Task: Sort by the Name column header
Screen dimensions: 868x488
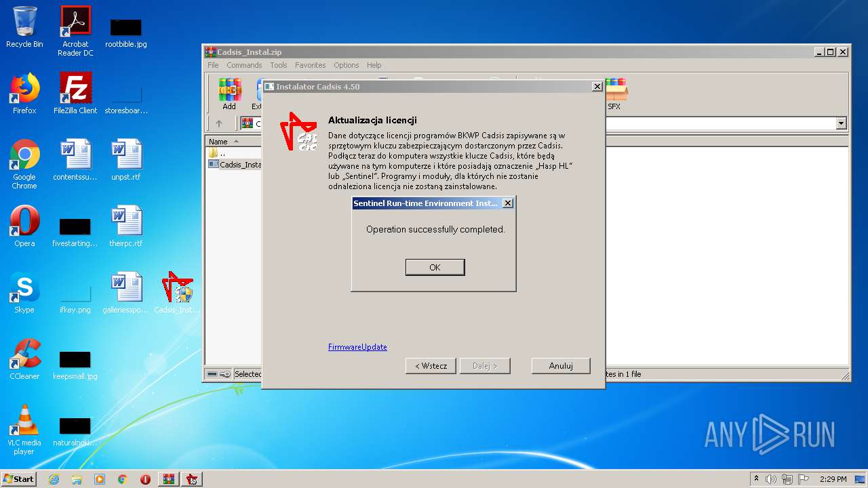Action: [234, 142]
